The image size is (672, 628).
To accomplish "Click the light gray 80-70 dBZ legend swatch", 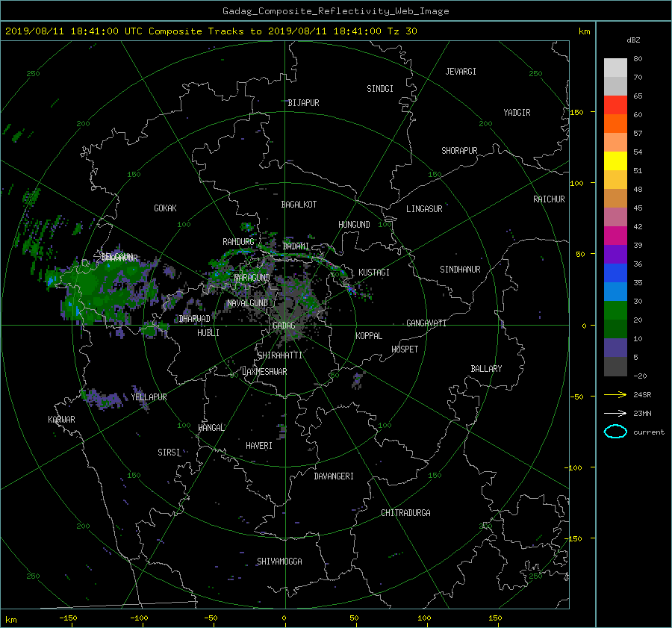I will pyautogui.click(x=615, y=68).
